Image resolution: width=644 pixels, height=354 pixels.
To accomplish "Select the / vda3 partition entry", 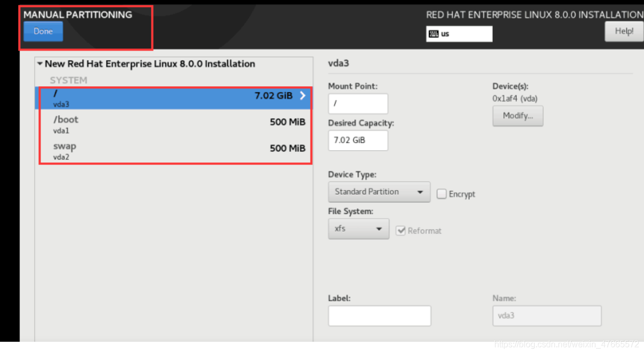I will coord(173,98).
